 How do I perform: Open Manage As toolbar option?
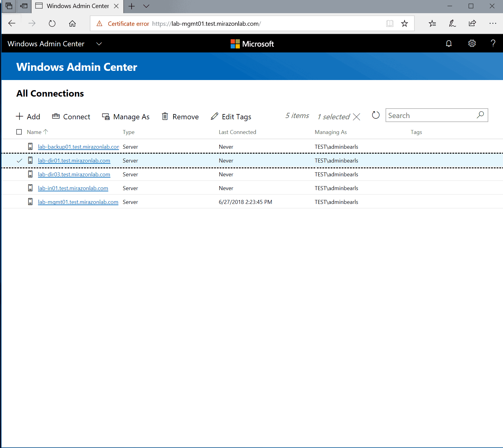(x=126, y=117)
